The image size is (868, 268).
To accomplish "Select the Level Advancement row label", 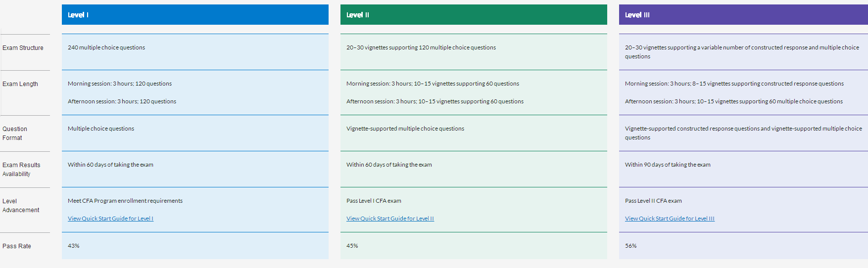I will tap(21, 206).
